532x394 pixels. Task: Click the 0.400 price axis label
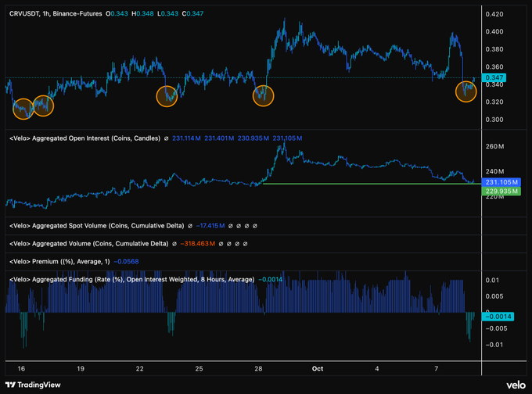click(494, 31)
